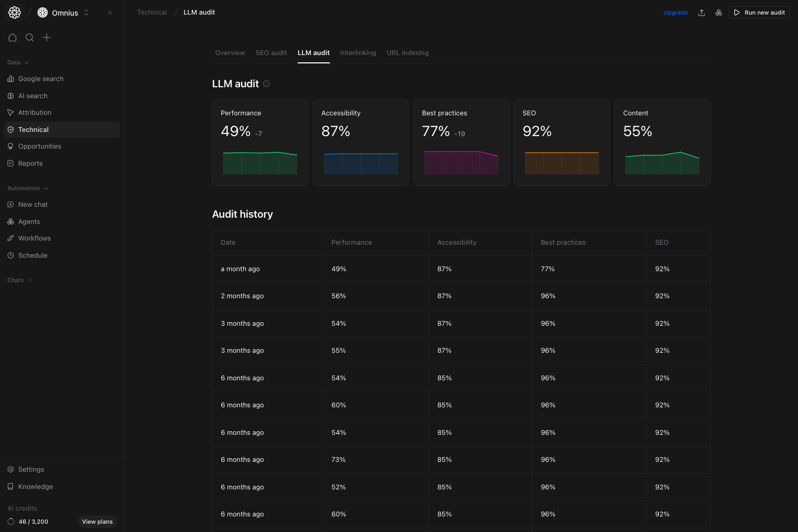Open the Workflows section
Viewport: 798px width, 532px height.
pyautogui.click(x=34, y=238)
